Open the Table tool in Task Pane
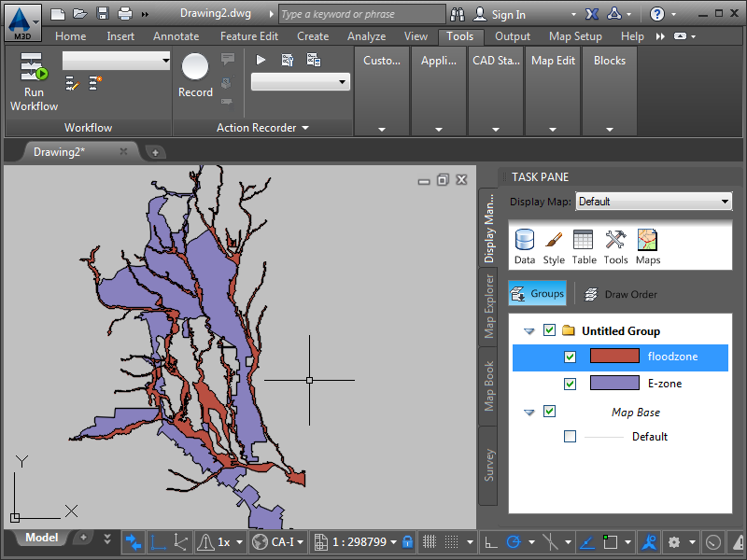The height and width of the screenshot is (560, 747). (584, 246)
